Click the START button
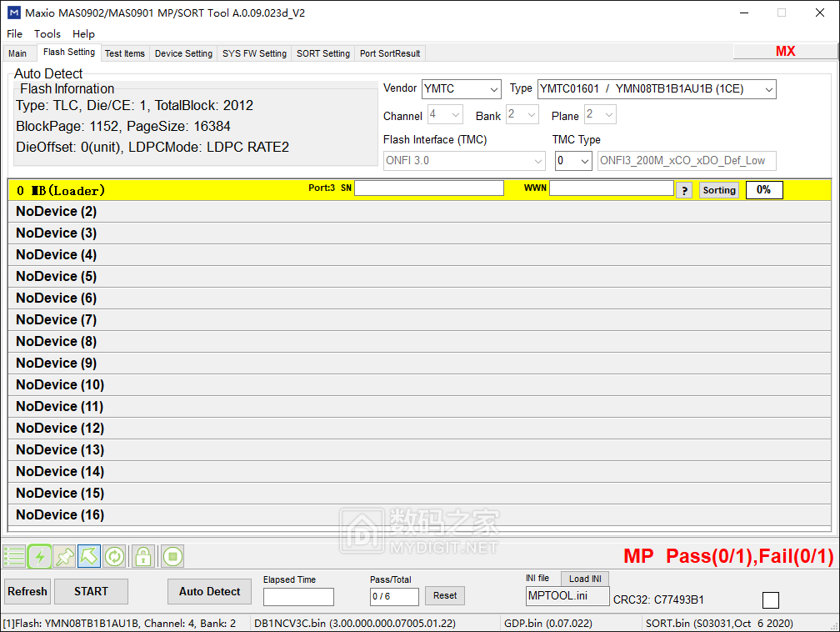Image resolution: width=840 pixels, height=632 pixels. click(91, 591)
